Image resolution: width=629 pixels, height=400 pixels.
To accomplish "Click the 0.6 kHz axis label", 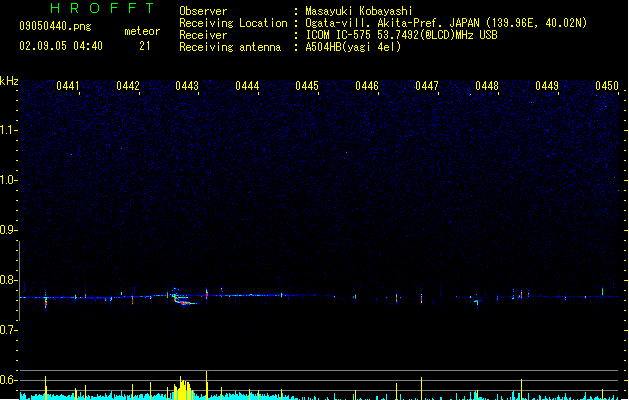I will click(x=8, y=380).
